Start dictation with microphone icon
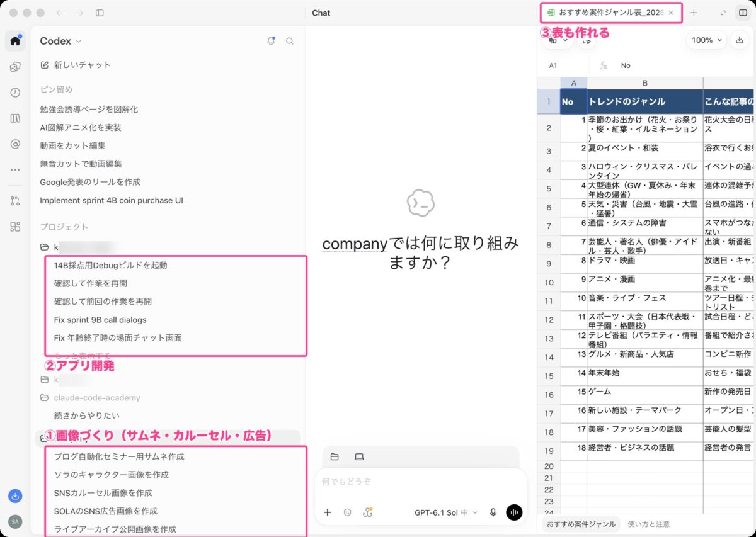This screenshot has width=756, height=537. tap(493, 512)
